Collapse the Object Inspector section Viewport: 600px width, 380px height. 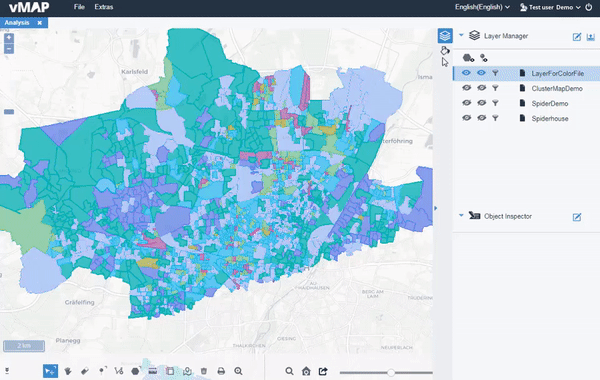pos(461,215)
